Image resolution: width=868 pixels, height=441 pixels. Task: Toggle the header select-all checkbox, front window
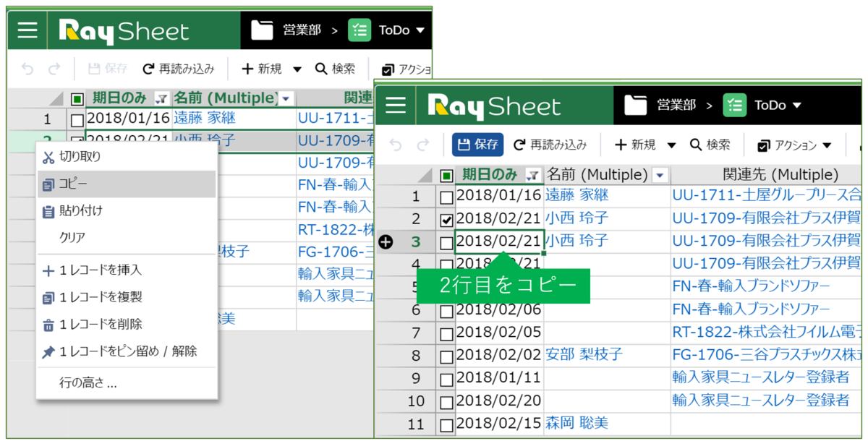[447, 175]
